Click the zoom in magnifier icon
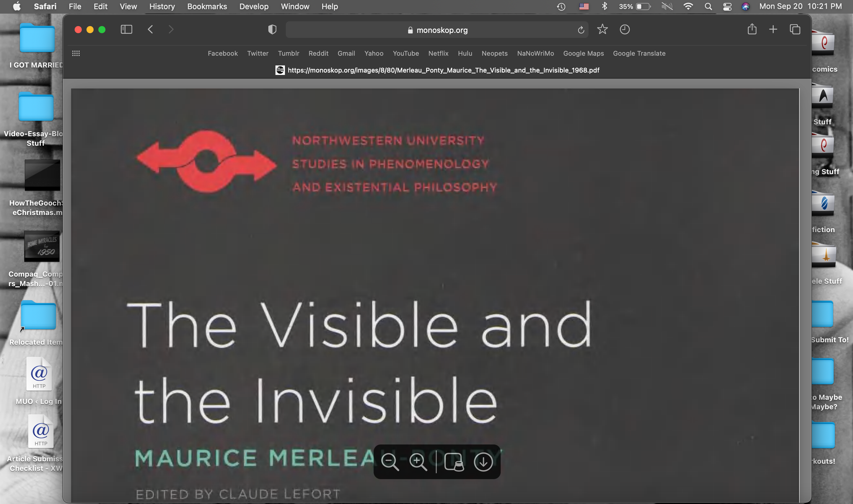 [419, 461]
